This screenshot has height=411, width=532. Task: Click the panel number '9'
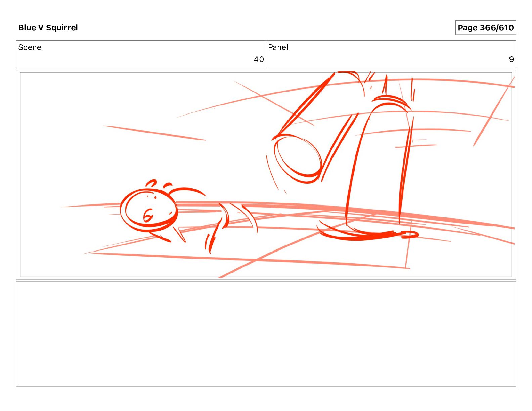pyautogui.click(x=511, y=59)
